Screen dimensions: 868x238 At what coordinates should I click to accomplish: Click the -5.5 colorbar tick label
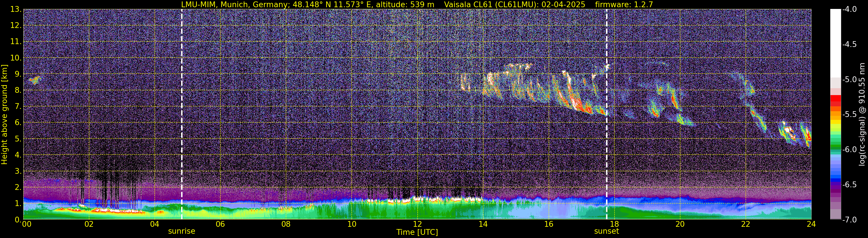pyautogui.click(x=850, y=115)
